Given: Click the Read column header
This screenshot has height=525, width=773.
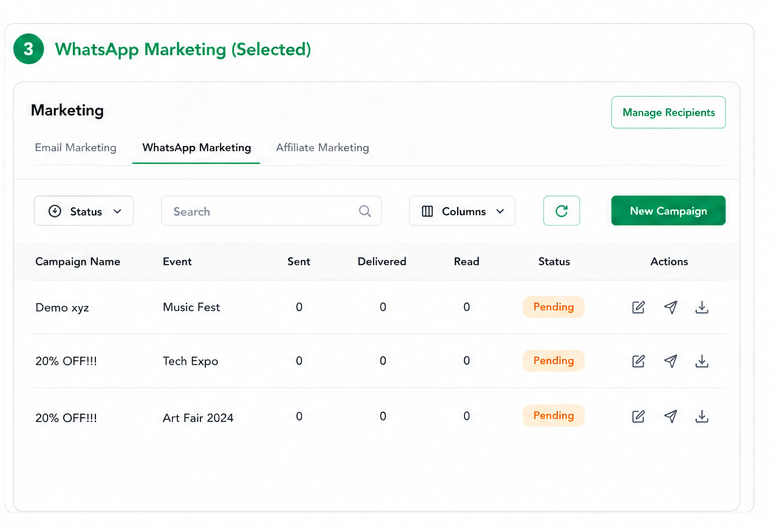Looking at the screenshot, I should tap(466, 261).
